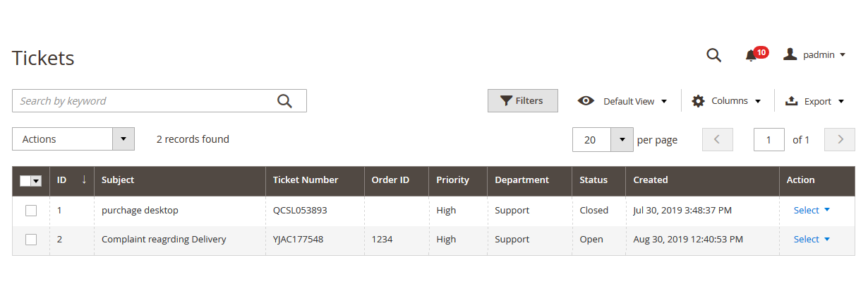Open the notifications bell icon
The image size is (868, 282).
[751, 56]
